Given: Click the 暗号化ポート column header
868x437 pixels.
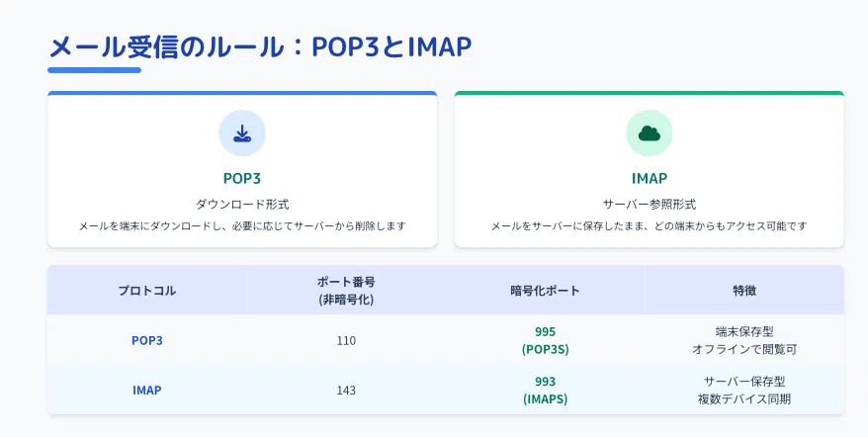Looking at the screenshot, I should [546, 291].
